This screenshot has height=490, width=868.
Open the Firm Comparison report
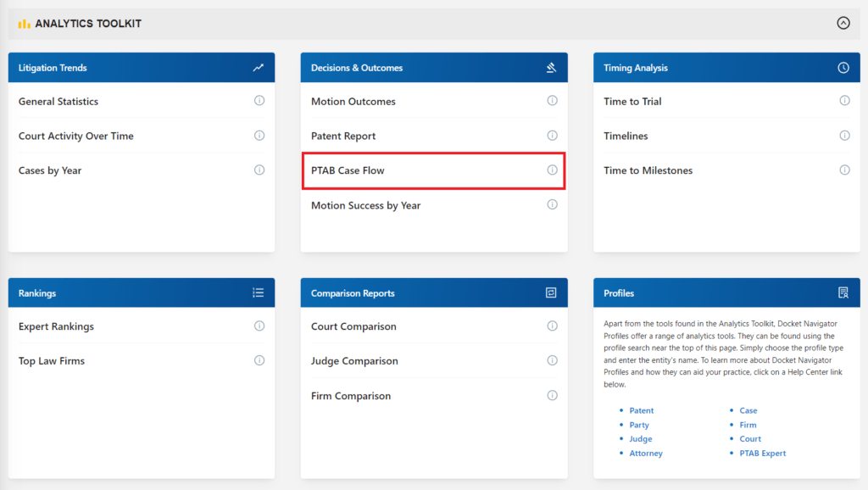click(x=350, y=396)
